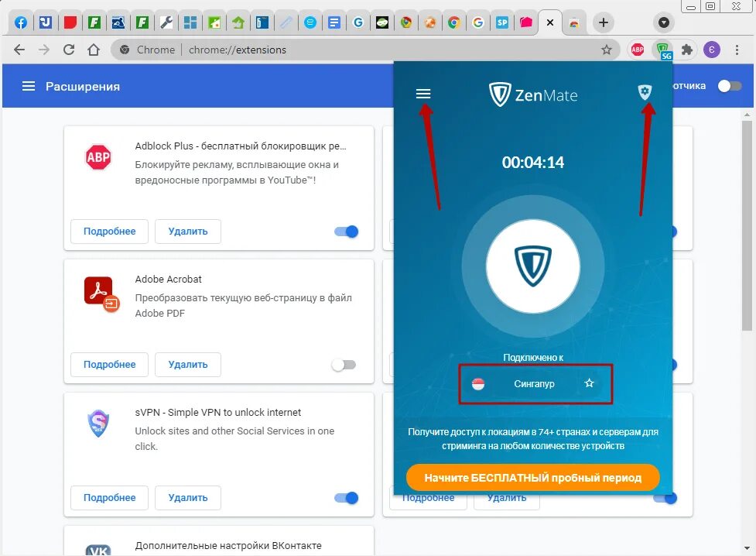Click the Подключено к label
756x556 pixels.
533,358
